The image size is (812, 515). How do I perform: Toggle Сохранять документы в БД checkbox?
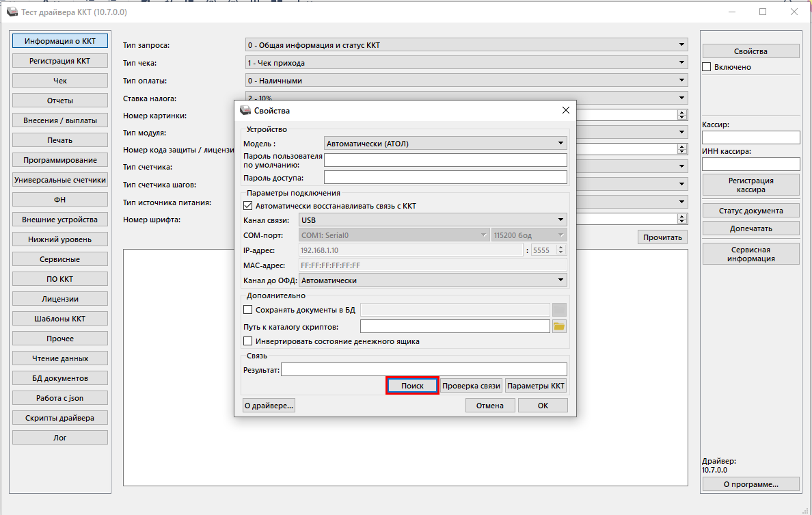[248, 310]
